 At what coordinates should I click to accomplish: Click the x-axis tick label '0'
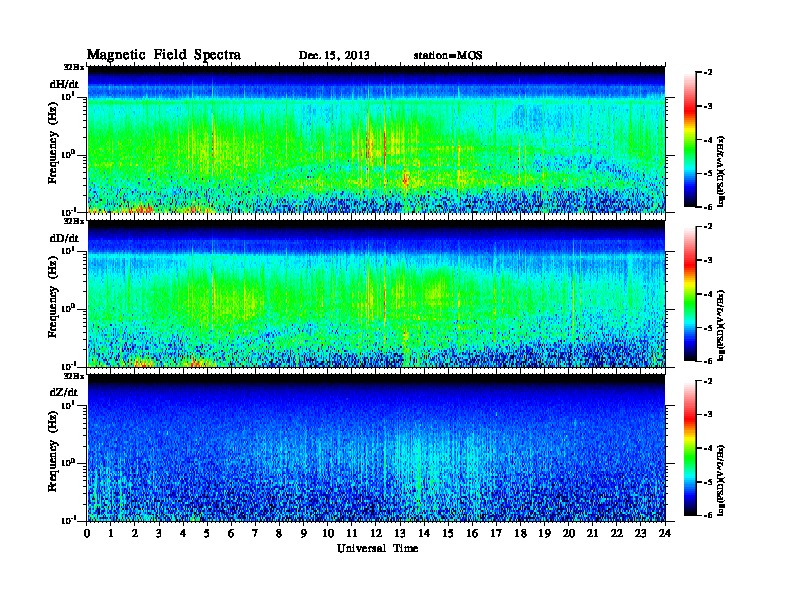point(87,533)
